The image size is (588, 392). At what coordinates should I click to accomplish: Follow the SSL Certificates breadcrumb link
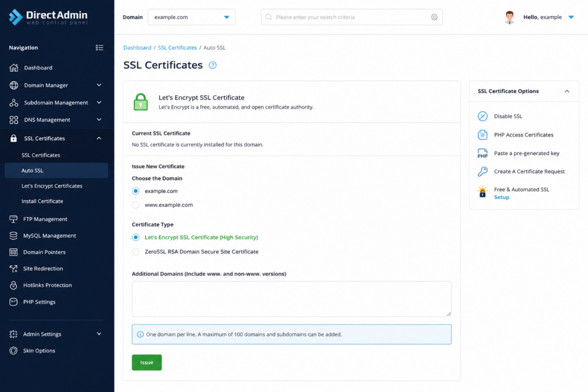point(177,48)
